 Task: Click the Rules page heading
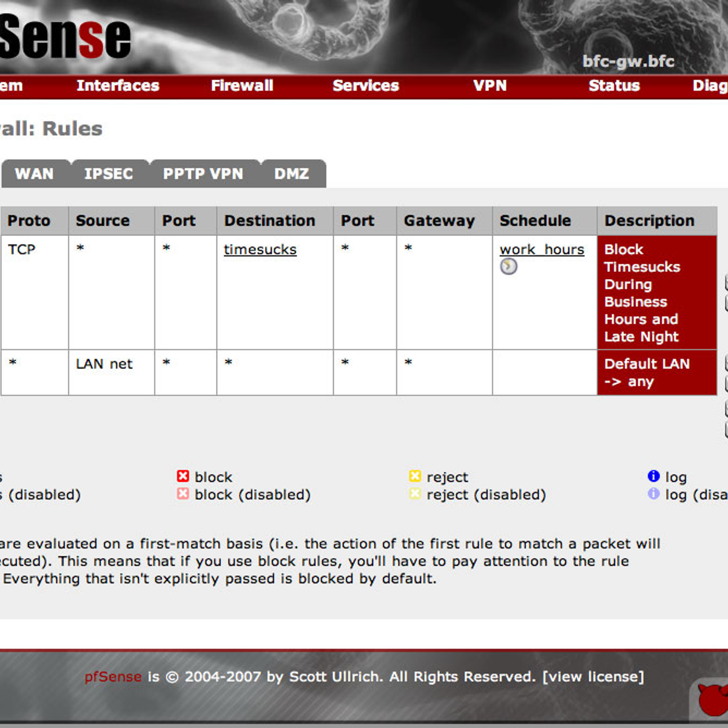pyautogui.click(x=51, y=129)
